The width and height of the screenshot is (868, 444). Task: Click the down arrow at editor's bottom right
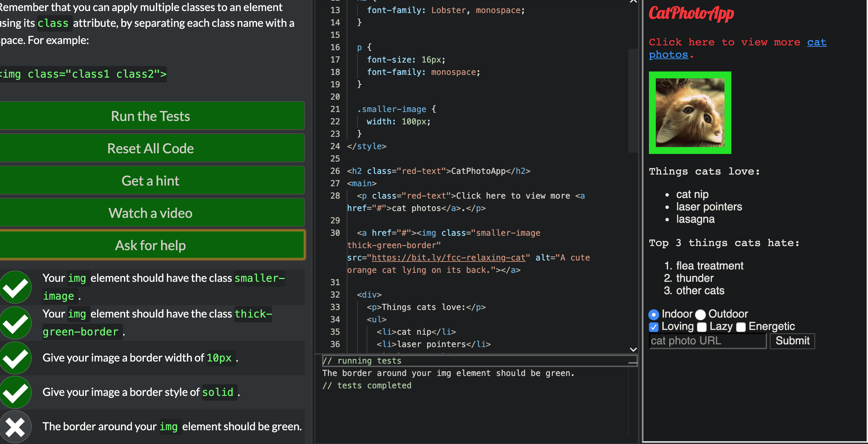633,349
